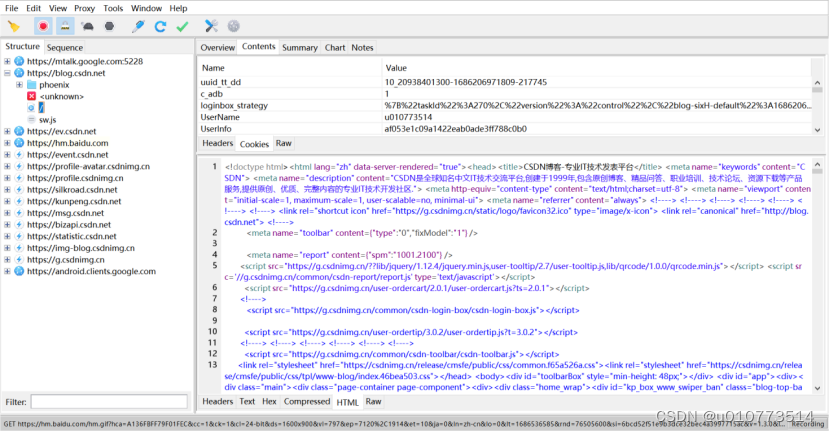The image size is (830, 432).
Task: Toggle throttling with the turtle icon
Action: point(87,26)
